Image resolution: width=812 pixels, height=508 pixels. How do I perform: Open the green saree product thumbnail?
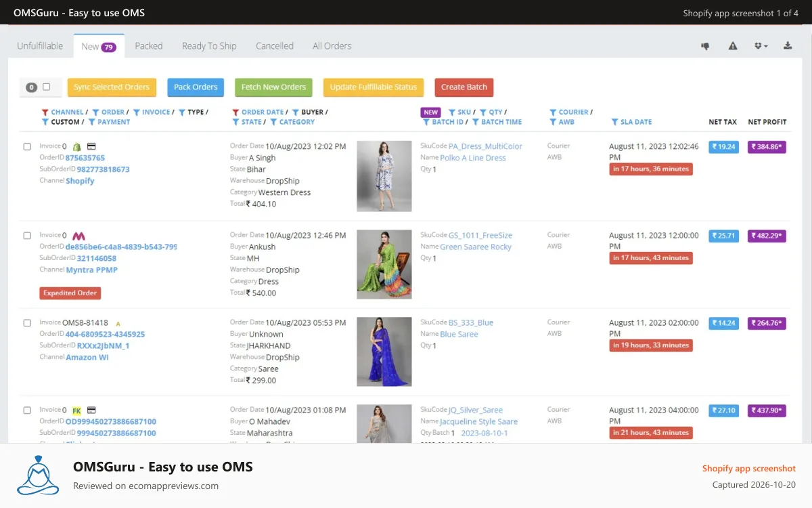click(384, 264)
